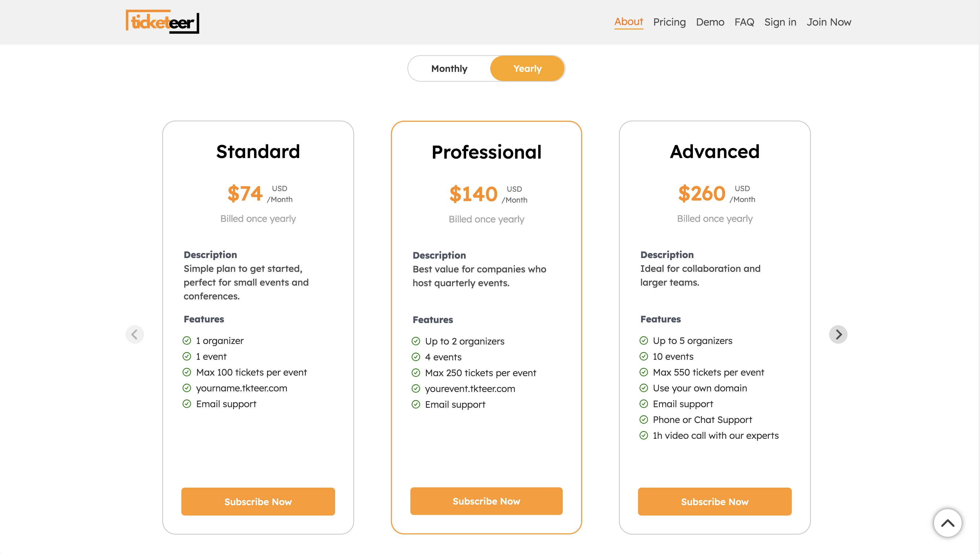Open the Demo navigation link
This screenshot has width=980, height=554.
pyautogui.click(x=710, y=22)
